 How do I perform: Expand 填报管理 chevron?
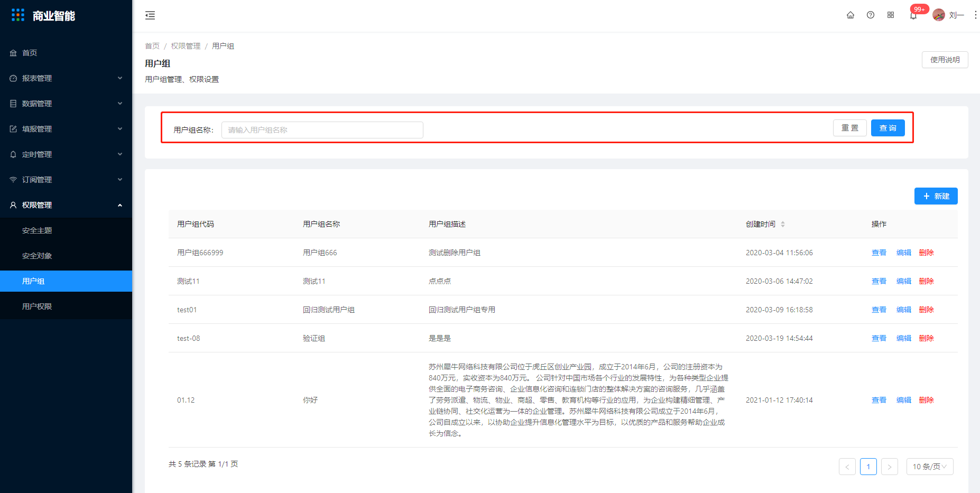[x=120, y=129]
